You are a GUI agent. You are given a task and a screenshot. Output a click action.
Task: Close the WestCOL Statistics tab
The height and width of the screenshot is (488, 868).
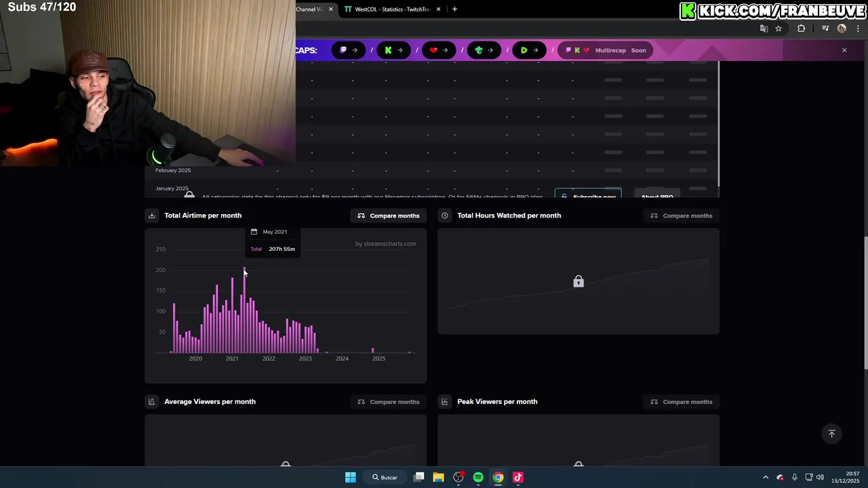pyautogui.click(x=439, y=9)
